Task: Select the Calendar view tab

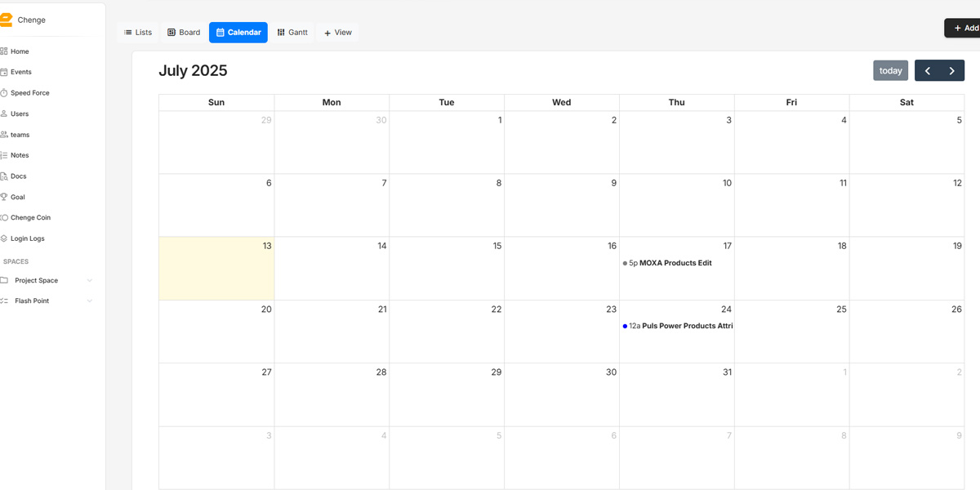Action: point(238,33)
